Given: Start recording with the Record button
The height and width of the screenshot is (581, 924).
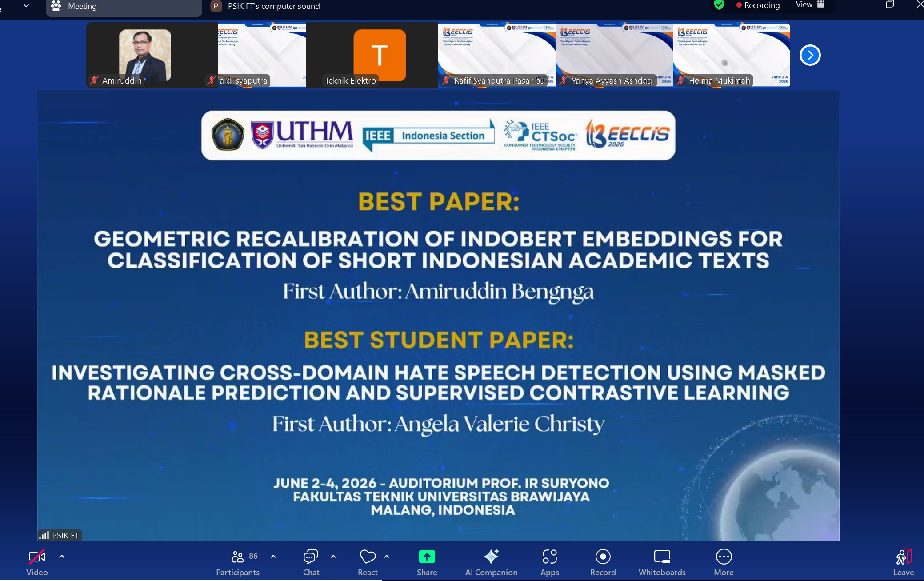Looking at the screenshot, I should [x=603, y=562].
